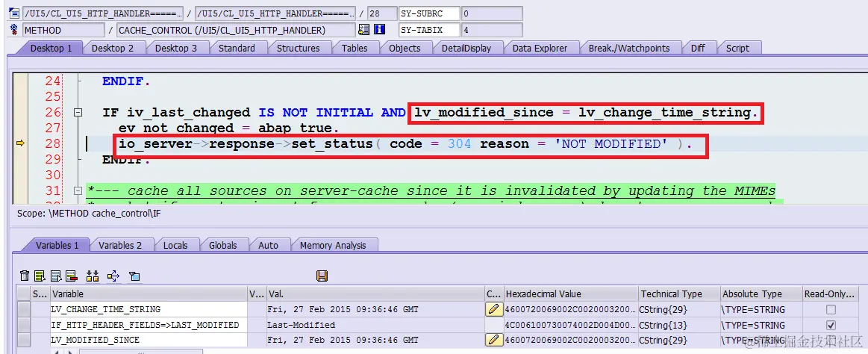Open the Data Explorer tab
The image size is (868, 354).
pos(540,49)
